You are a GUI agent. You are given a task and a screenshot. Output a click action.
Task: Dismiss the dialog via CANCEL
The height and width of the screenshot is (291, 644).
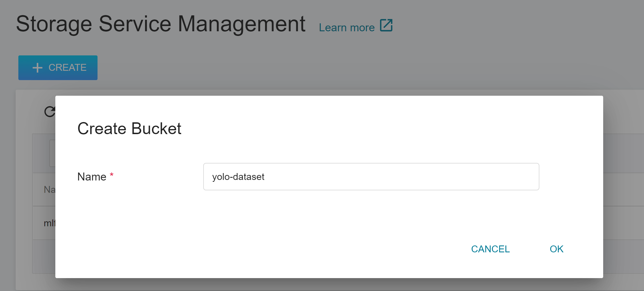(490, 249)
